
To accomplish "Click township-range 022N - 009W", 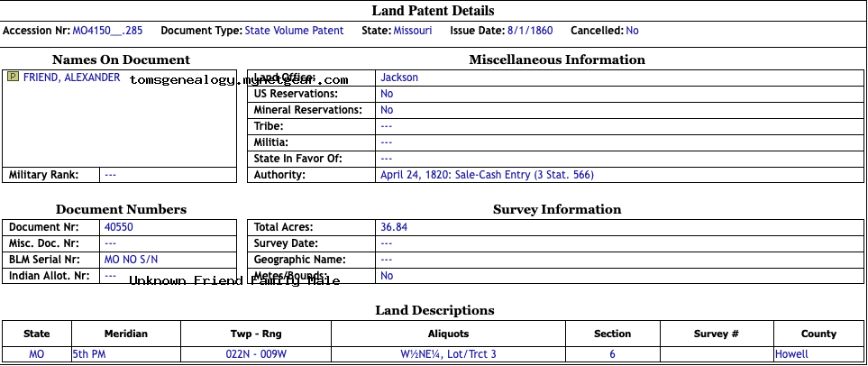I will click(x=256, y=354).
